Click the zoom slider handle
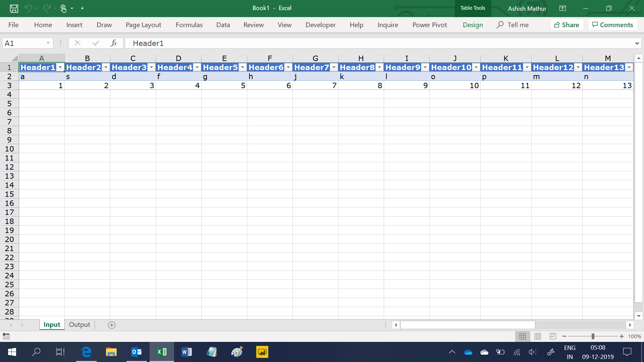This screenshot has height=362, width=644. point(593,336)
